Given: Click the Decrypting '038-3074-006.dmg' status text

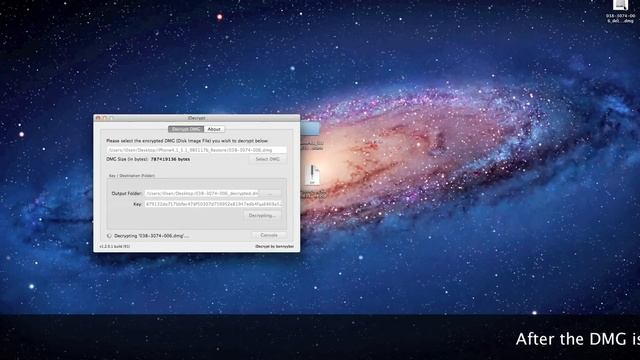Looking at the screenshot, I should pyautogui.click(x=151, y=236).
